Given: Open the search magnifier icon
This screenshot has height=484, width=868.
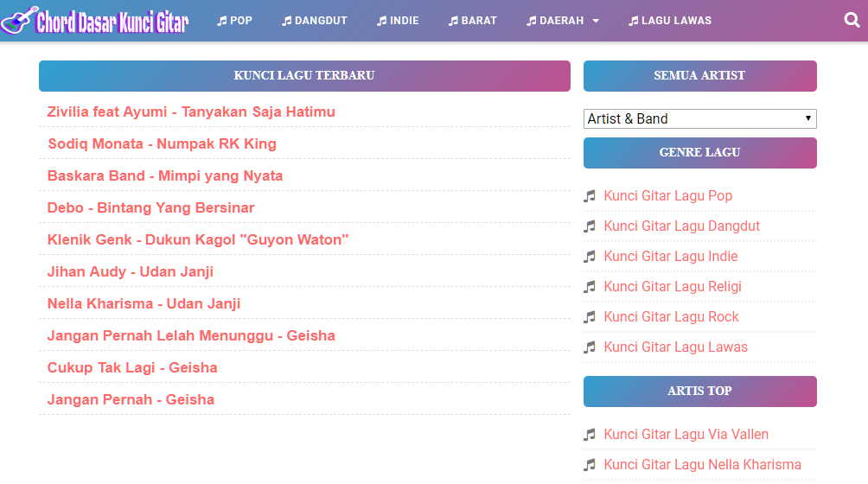Looking at the screenshot, I should [x=852, y=21].
